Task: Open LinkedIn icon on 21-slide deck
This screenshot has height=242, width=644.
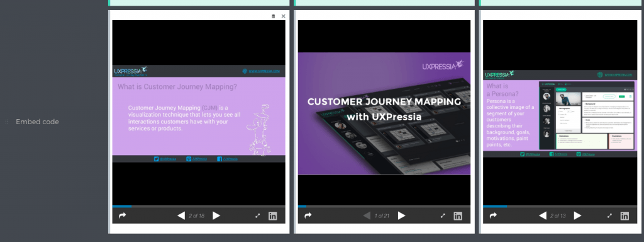Action: point(458,216)
